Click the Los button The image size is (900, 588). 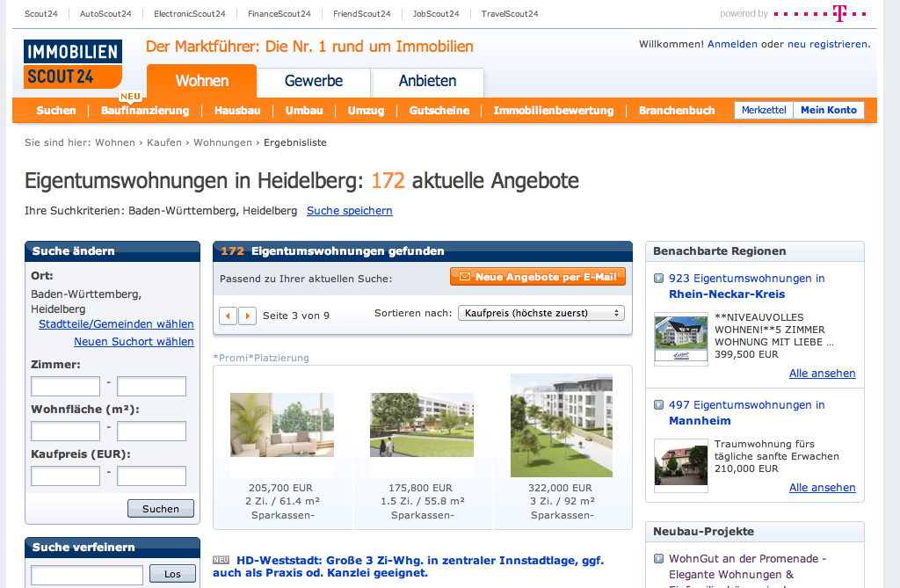click(172, 574)
